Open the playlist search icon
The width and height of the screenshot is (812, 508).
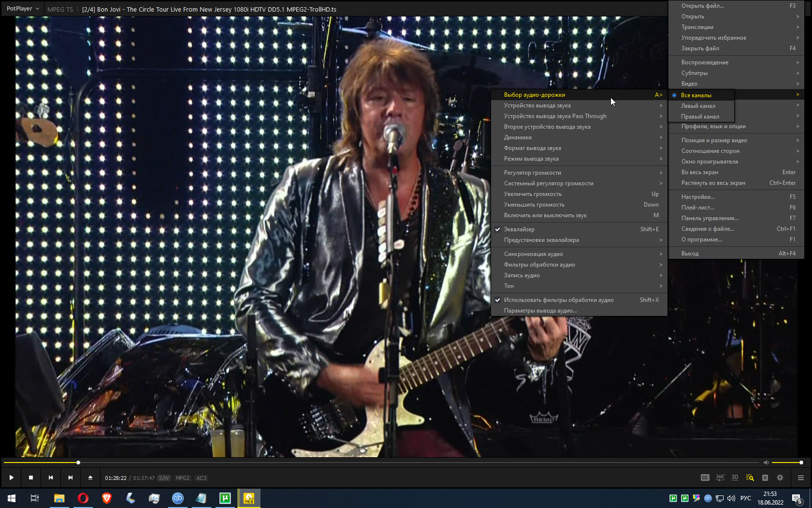(x=750, y=478)
